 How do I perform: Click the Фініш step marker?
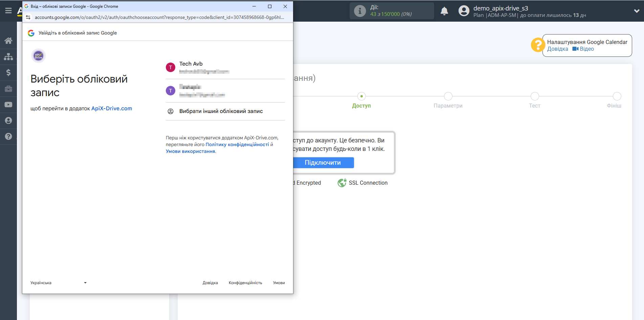[x=617, y=96]
